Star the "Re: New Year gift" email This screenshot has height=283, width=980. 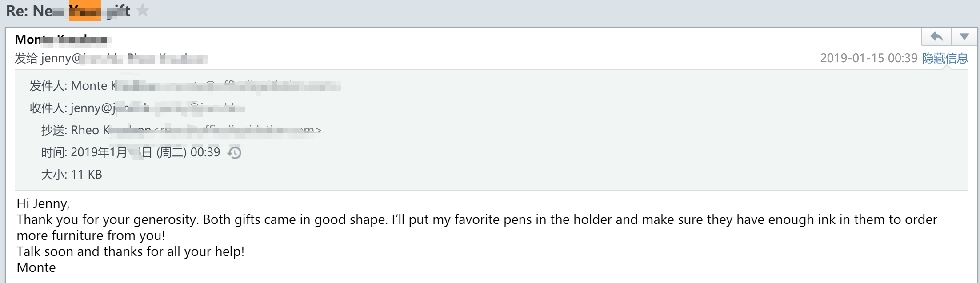pyautogui.click(x=143, y=10)
